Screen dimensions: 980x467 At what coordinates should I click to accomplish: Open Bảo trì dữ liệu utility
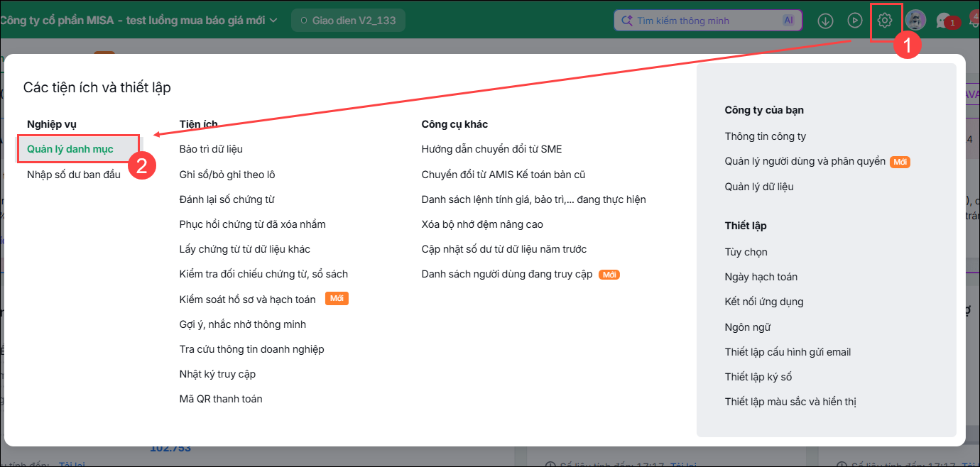point(211,149)
